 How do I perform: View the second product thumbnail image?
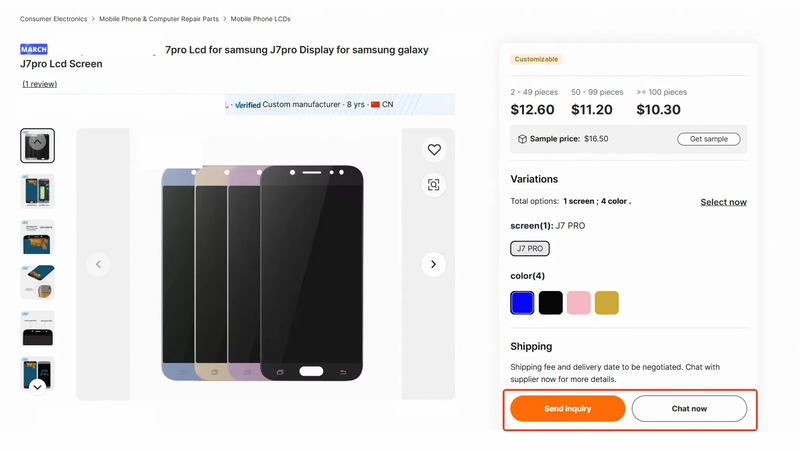click(x=37, y=191)
